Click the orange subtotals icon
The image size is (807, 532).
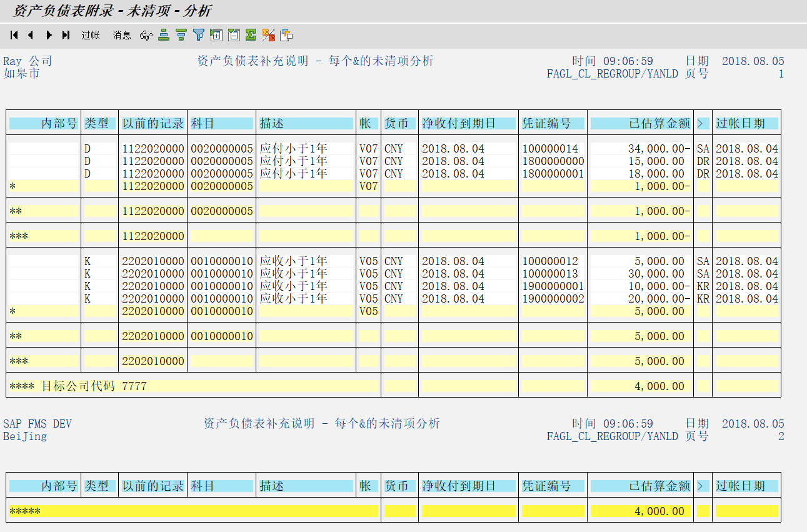click(269, 35)
